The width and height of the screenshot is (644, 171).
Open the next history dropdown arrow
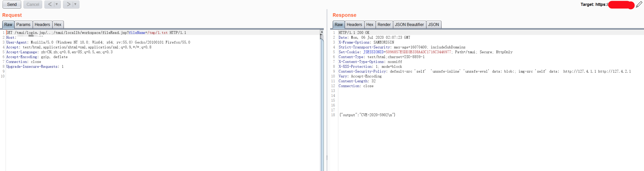[76, 4]
